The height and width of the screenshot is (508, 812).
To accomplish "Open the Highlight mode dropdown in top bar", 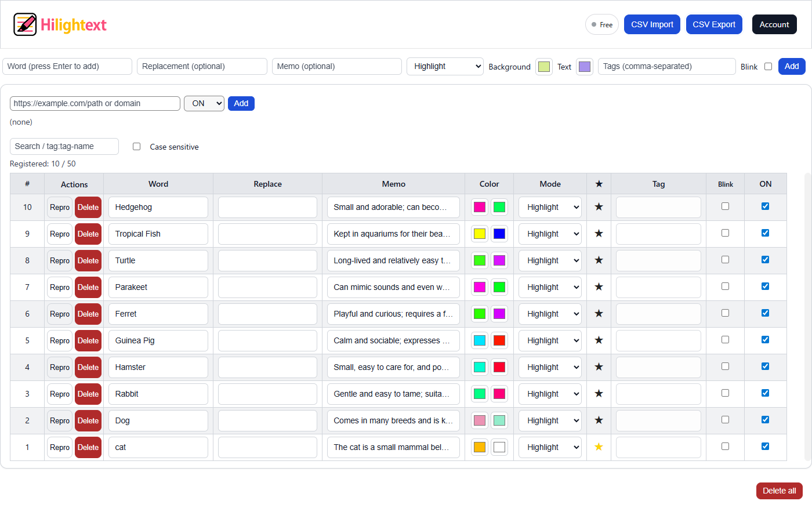I will coord(445,67).
